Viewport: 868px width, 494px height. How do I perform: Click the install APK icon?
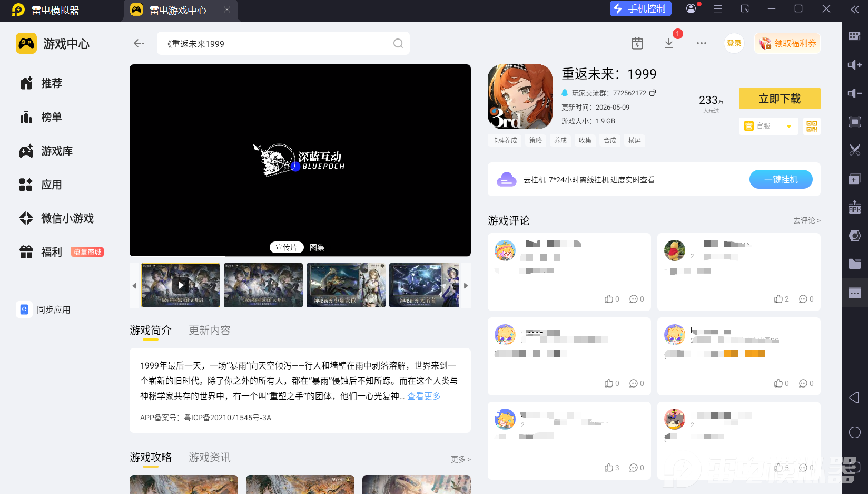pos(855,207)
